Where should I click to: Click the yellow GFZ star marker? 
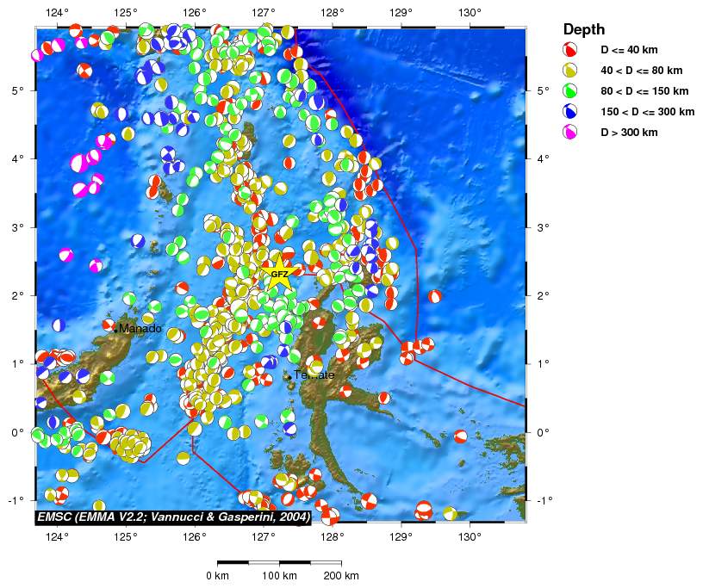(279, 275)
